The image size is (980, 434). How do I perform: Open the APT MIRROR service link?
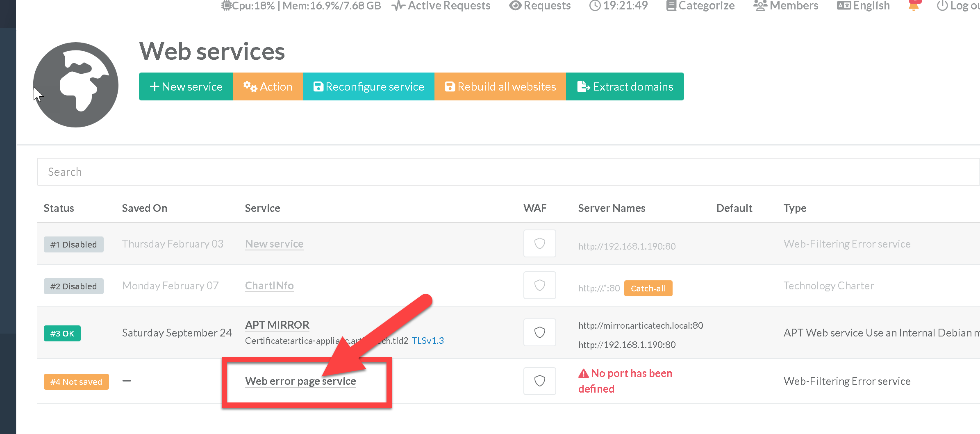point(277,325)
